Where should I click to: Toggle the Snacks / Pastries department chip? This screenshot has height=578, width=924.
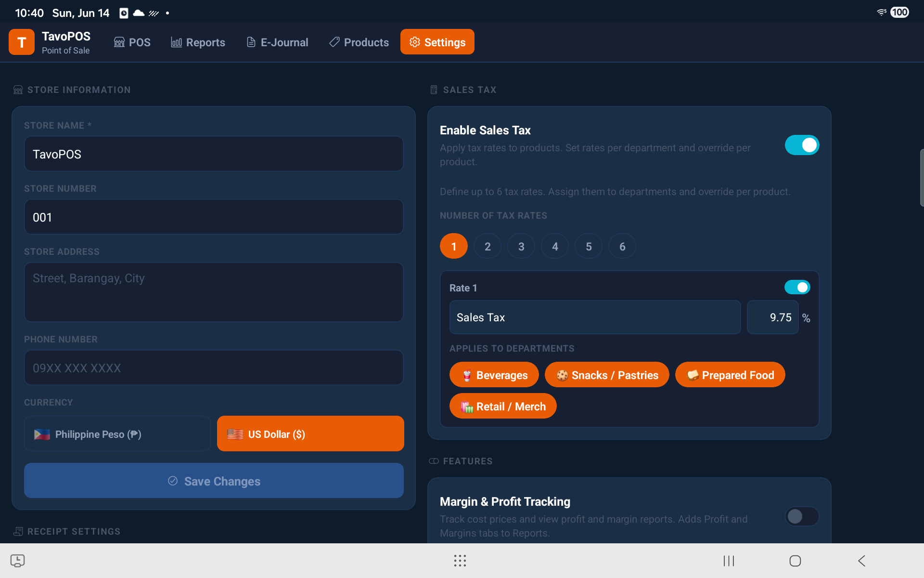click(607, 375)
